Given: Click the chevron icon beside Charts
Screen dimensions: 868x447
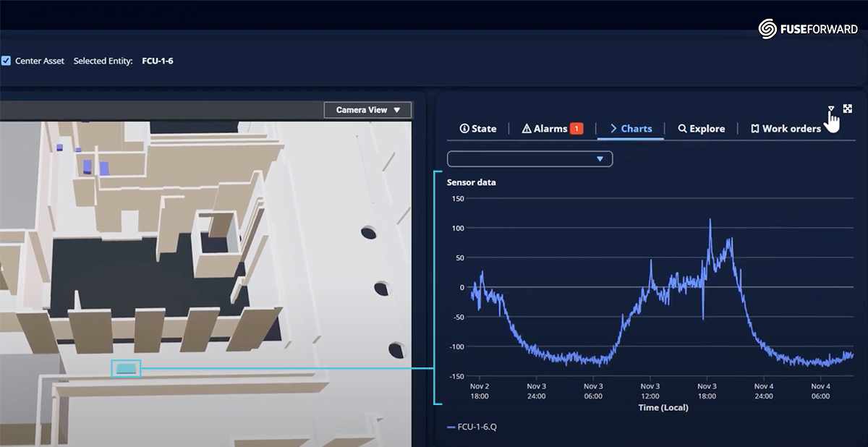Looking at the screenshot, I should tap(613, 129).
